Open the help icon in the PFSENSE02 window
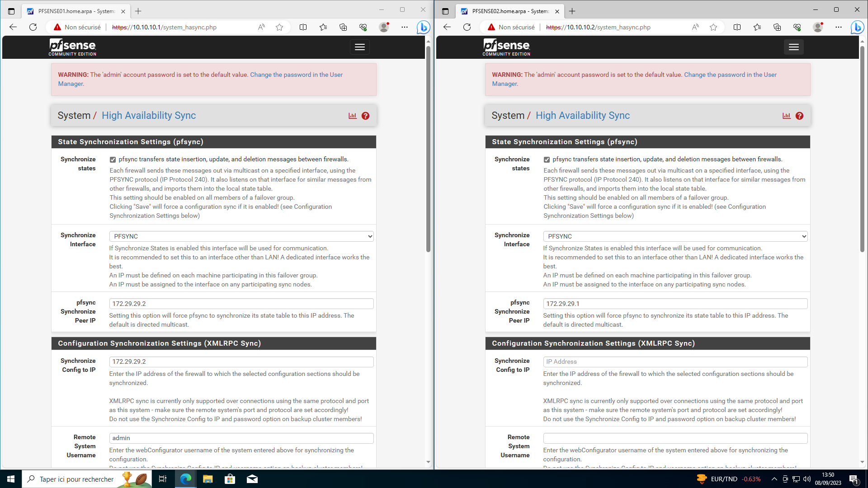868x488 pixels. click(x=799, y=116)
